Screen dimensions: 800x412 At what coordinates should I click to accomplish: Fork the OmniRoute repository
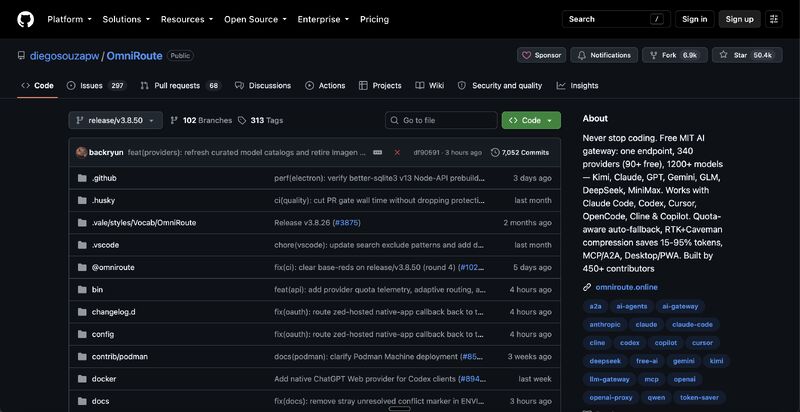pos(674,55)
